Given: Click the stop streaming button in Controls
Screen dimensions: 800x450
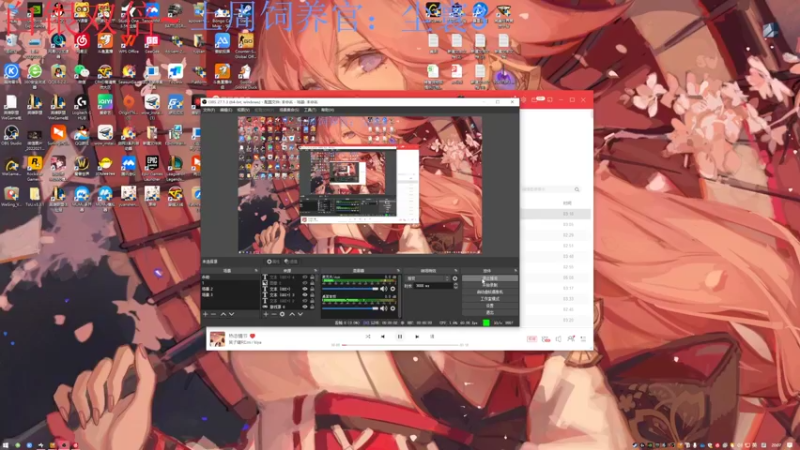Looking at the screenshot, I should pos(490,278).
